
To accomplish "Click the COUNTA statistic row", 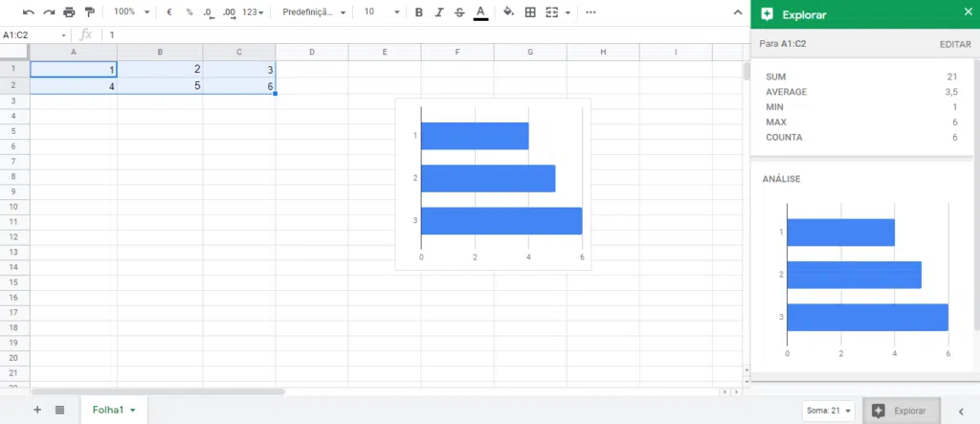I will click(862, 138).
